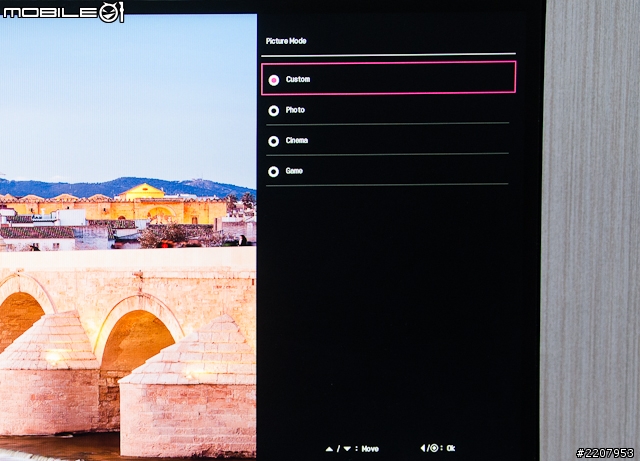The image size is (640, 461).
Task: Click the circular joystick Ok icon
Action: [x=434, y=448]
